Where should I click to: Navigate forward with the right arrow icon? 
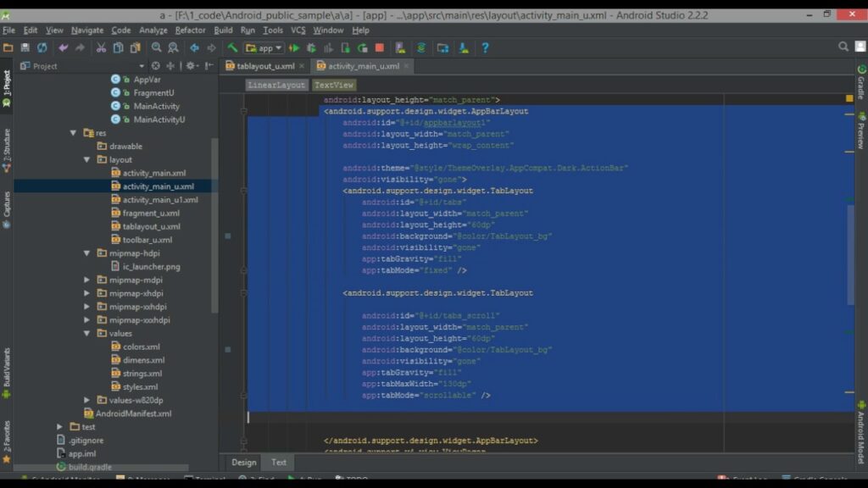tap(211, 48)
